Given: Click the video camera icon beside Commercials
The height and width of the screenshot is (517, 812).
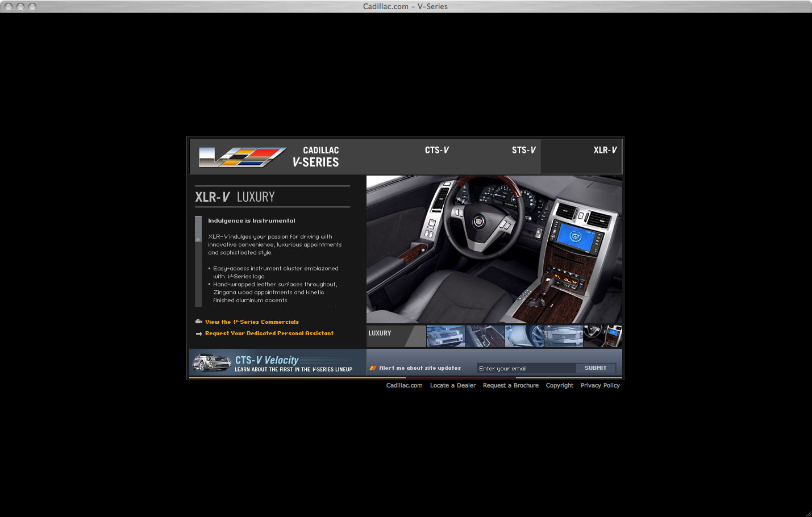Looking at the screenshot, I should (199, 322).
